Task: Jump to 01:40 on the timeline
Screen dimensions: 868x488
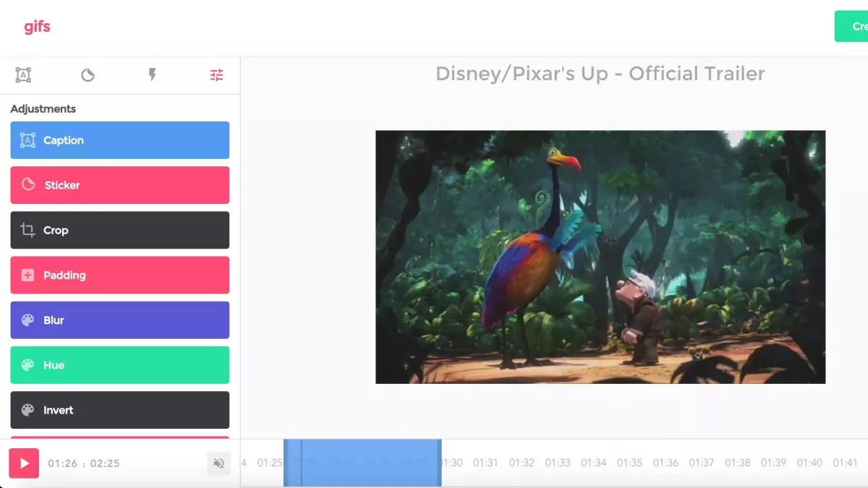Action: coord(809,463)
